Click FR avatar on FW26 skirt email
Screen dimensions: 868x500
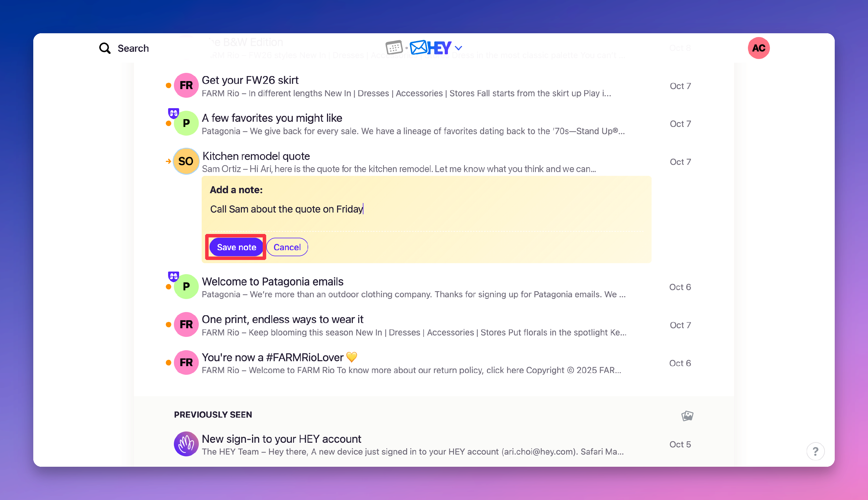186,85
